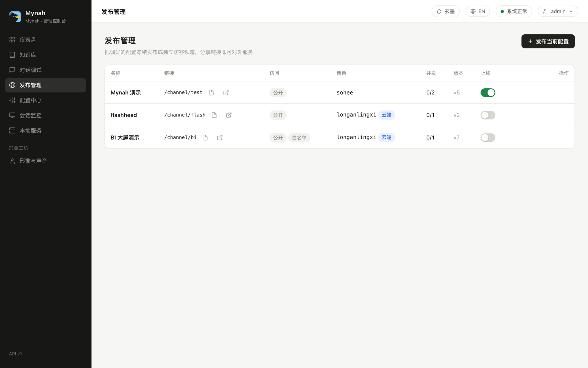Click the v7 version value
The width and height of the screenshot is (588, 368).
click(457, 137)
